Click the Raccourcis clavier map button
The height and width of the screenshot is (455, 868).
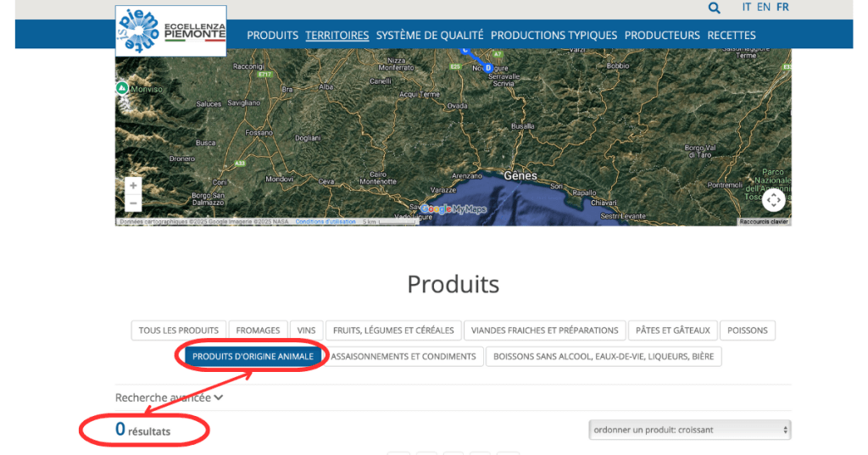[x=764, y=222]
